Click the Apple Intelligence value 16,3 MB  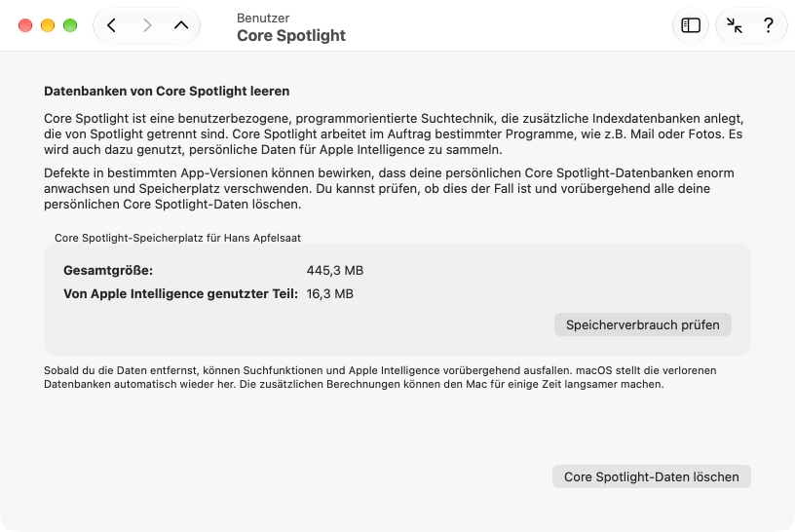coord(329,293)
